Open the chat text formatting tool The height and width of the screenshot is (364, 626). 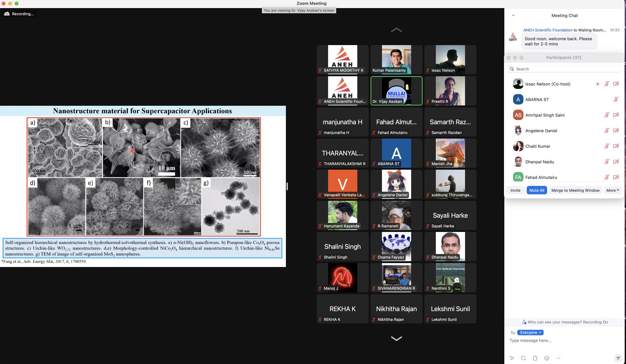click(x=512, y=358)
